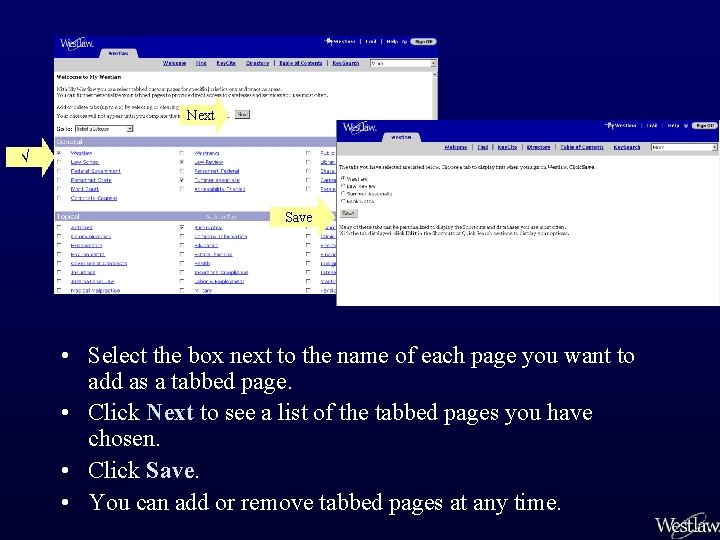Tick the Moot Court checkbox
The width and height of the screenshot is (720, 540).
[x=59, y=189]
